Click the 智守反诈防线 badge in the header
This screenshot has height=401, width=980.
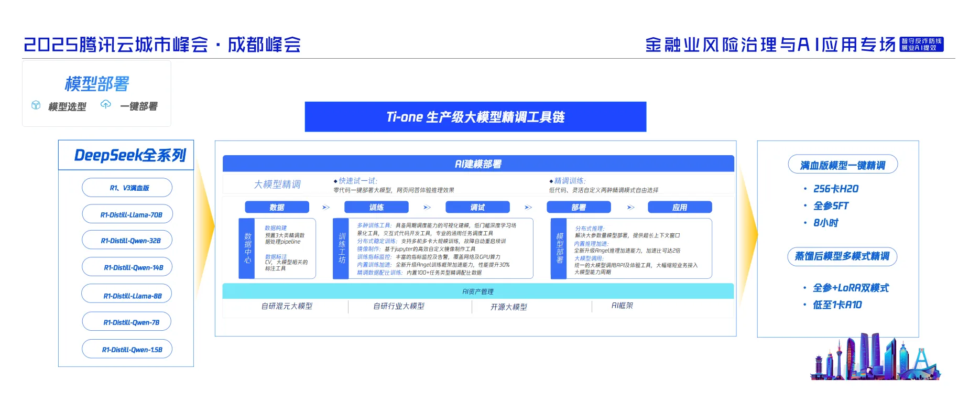pyautogui.click(x=921, y=45)
